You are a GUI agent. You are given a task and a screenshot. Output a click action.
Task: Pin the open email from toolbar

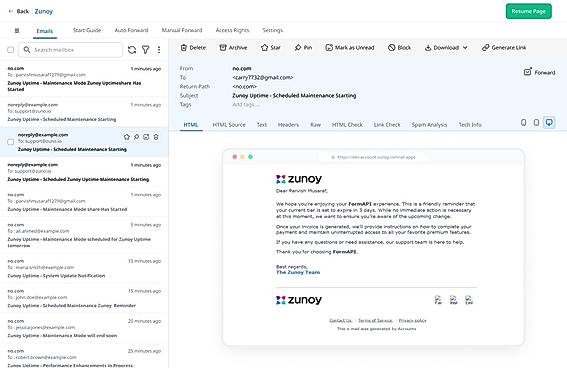pyautogui.click(x=303, y=47)
